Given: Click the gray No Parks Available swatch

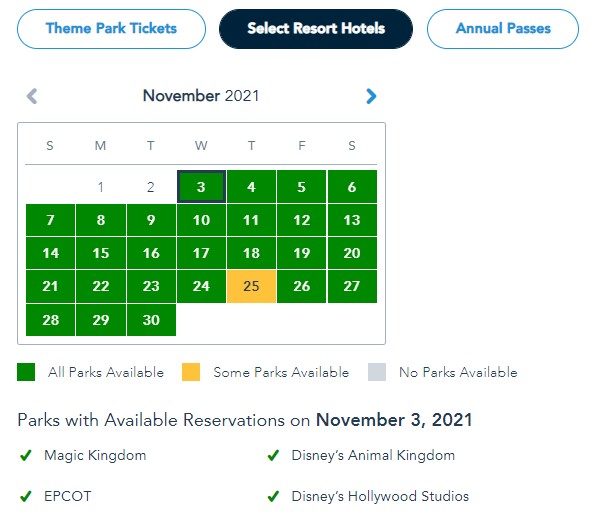Looking at the screenshot, I should pos(376,372).
